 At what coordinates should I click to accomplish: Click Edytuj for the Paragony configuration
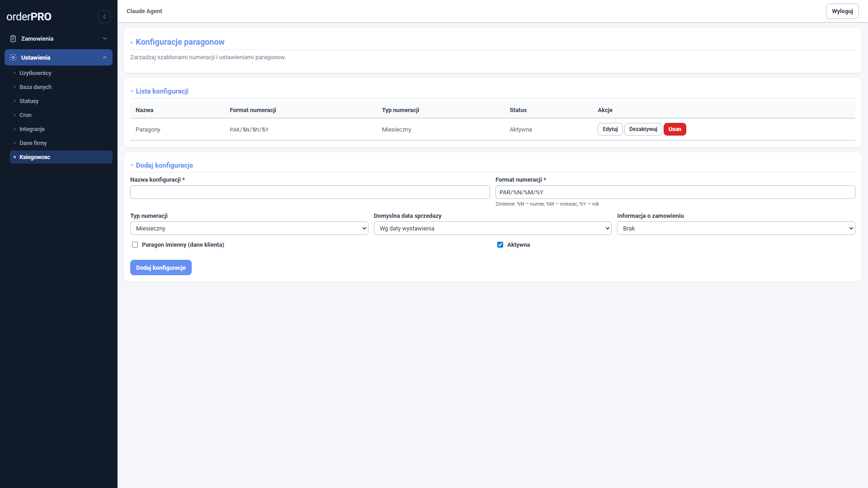610,129
